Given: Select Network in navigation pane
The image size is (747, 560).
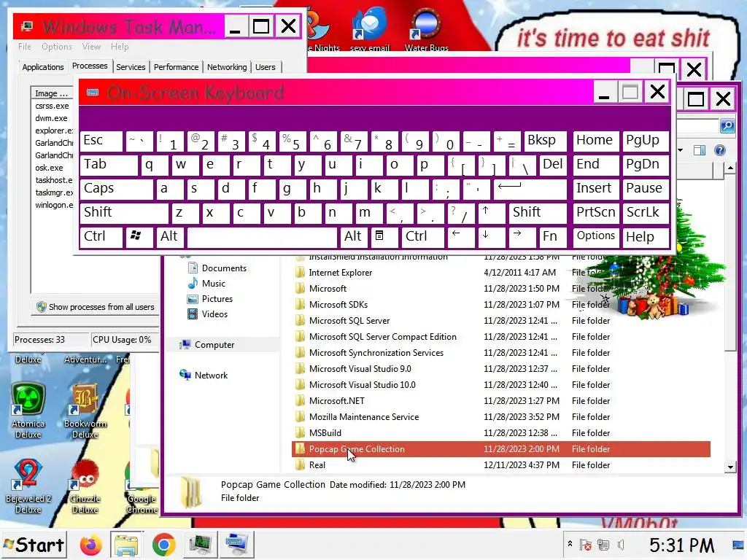Looking at the screenshot, I should point(204,376).
